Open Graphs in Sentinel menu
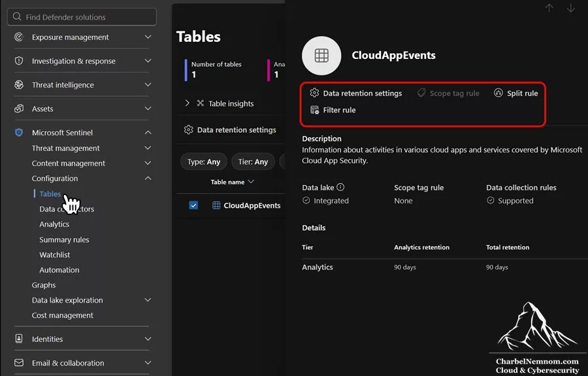 (x=44, y=285)
